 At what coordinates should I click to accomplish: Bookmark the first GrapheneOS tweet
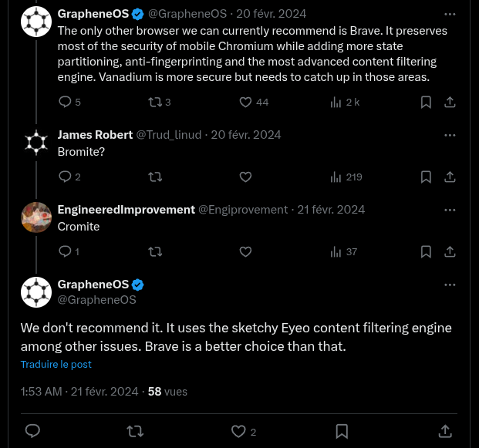point(426,102)
